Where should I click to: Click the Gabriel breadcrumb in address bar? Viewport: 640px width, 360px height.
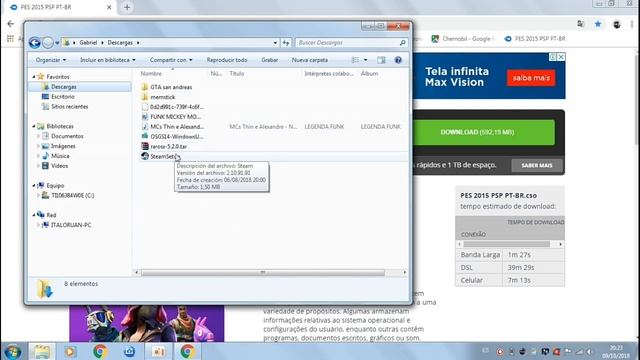pyautogui.click(x=88, y=42)
